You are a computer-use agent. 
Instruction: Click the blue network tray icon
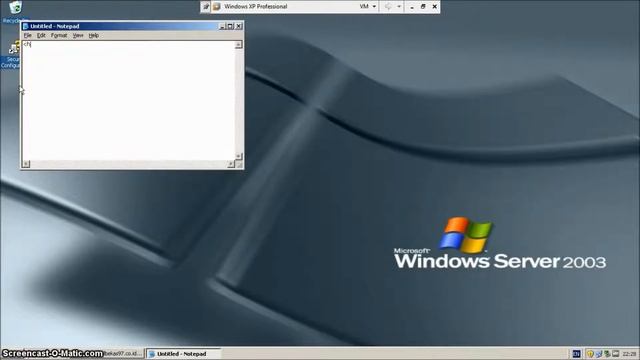[x=598, y=354]
